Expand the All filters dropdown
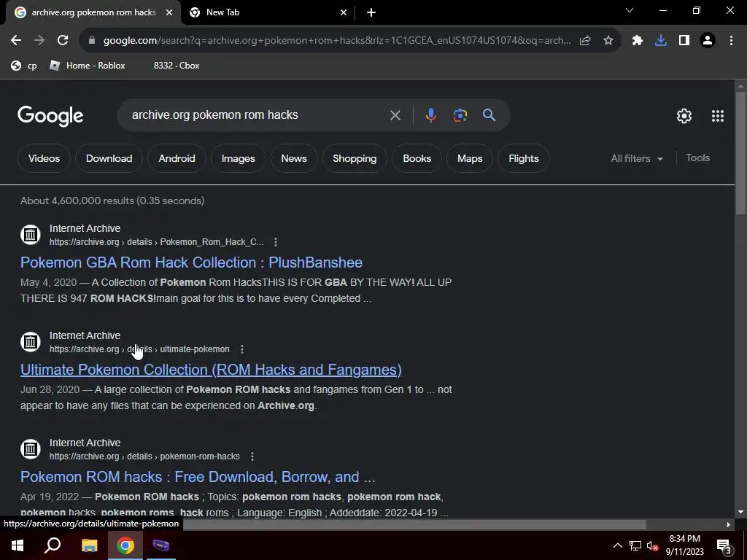This screenshot has height=560, width=747. (637, 158)
